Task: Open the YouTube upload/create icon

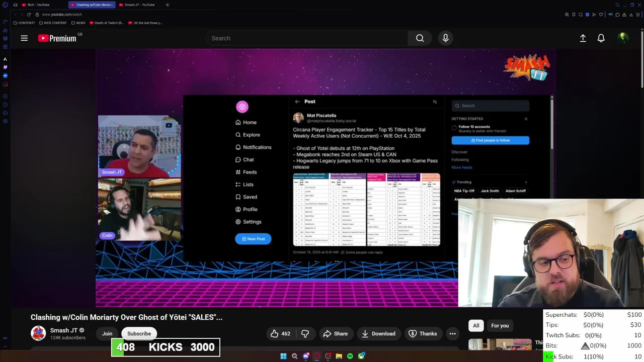Action: [583, 38]
